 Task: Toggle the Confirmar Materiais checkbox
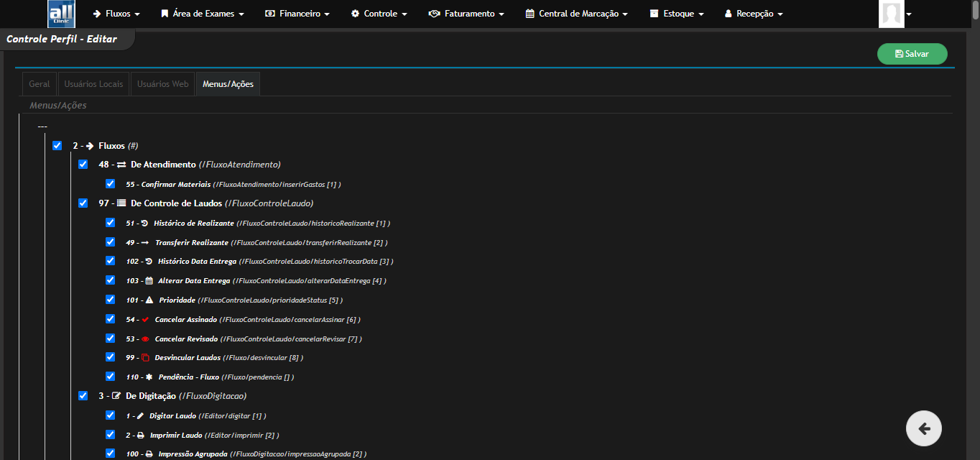[110, 184]
